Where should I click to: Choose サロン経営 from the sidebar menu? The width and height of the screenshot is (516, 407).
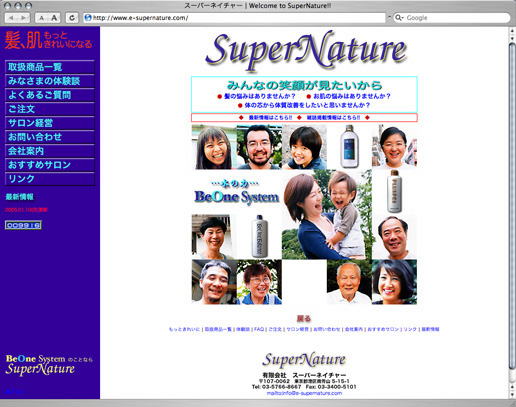pos(50,123)
